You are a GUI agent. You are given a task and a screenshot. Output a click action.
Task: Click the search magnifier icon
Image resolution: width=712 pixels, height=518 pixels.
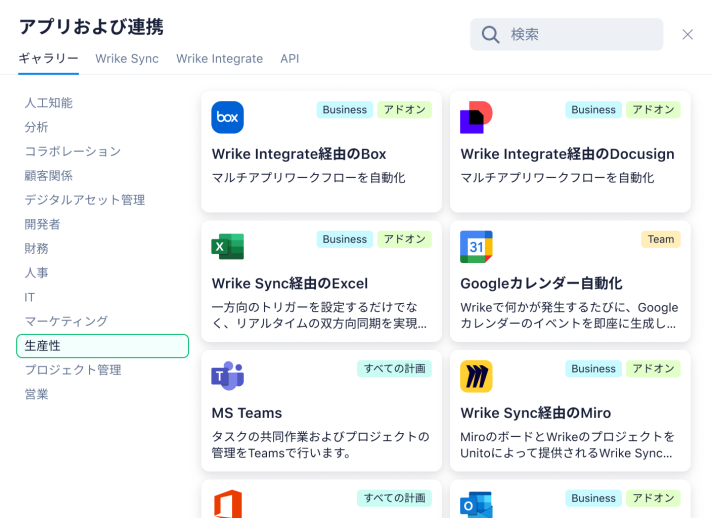point(490,35)
